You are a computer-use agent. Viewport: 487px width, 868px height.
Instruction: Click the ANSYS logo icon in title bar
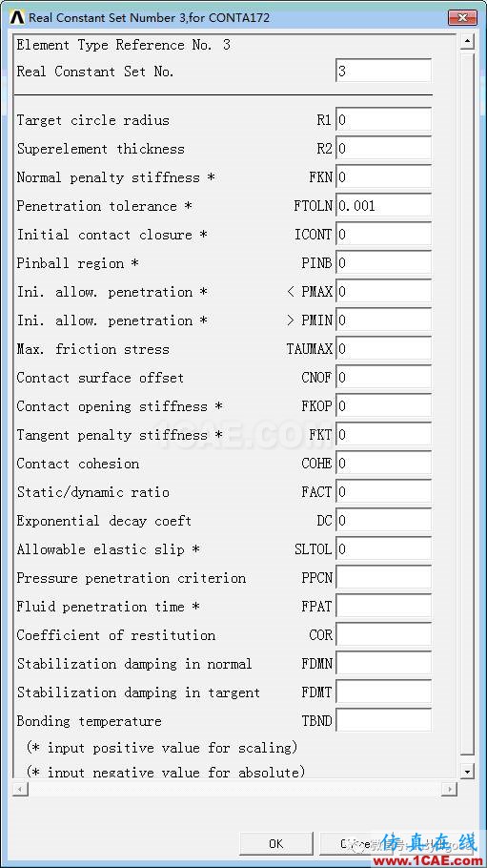(x=17, y=17)
